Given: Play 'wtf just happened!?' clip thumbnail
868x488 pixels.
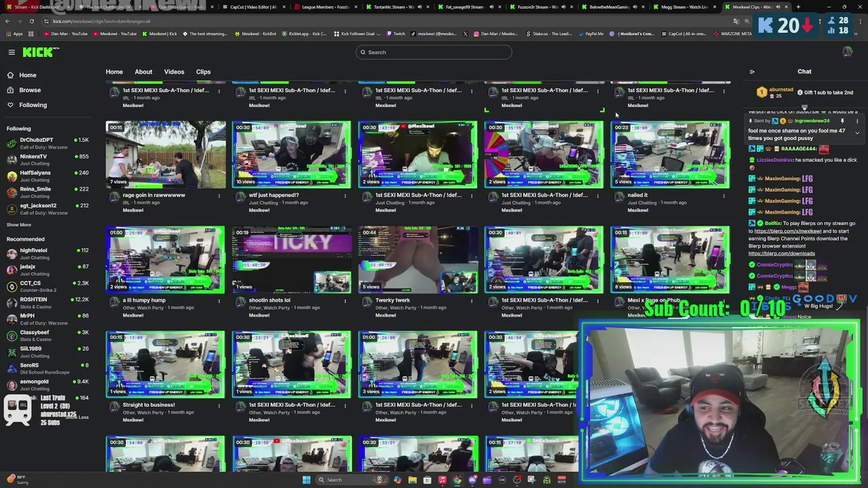Looking at the screenshot, I should point(292,155).
